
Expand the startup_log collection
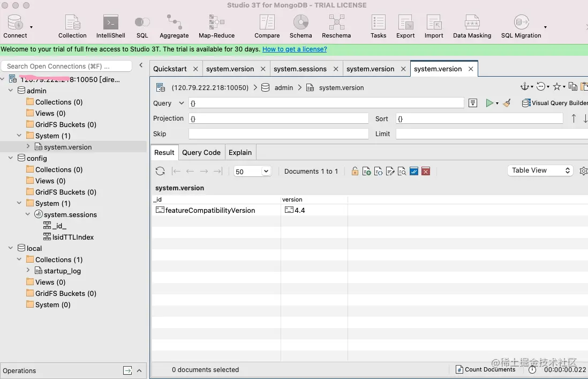[x=28, y=270]
